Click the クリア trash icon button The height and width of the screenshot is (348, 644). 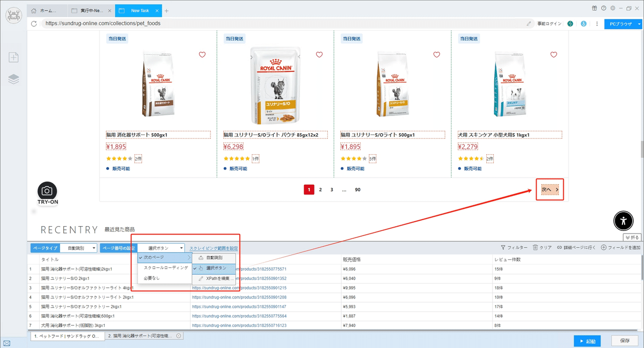click(542, 248)
